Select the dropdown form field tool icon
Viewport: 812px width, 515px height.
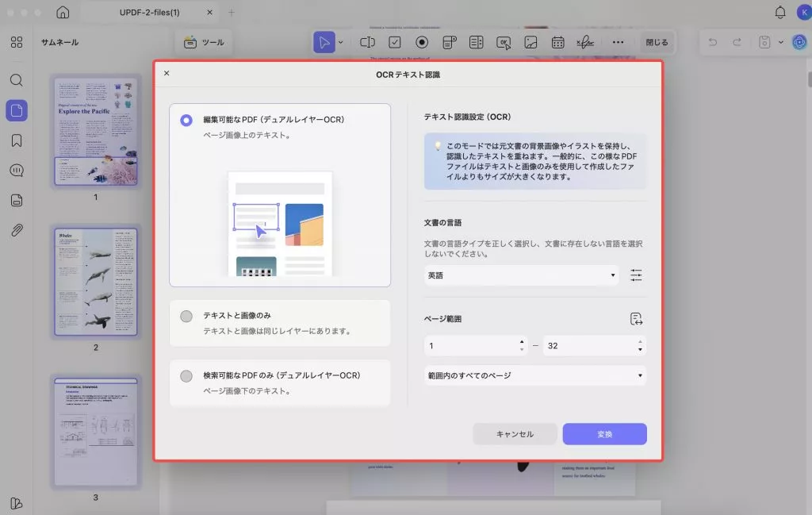[x=449, y=42]
